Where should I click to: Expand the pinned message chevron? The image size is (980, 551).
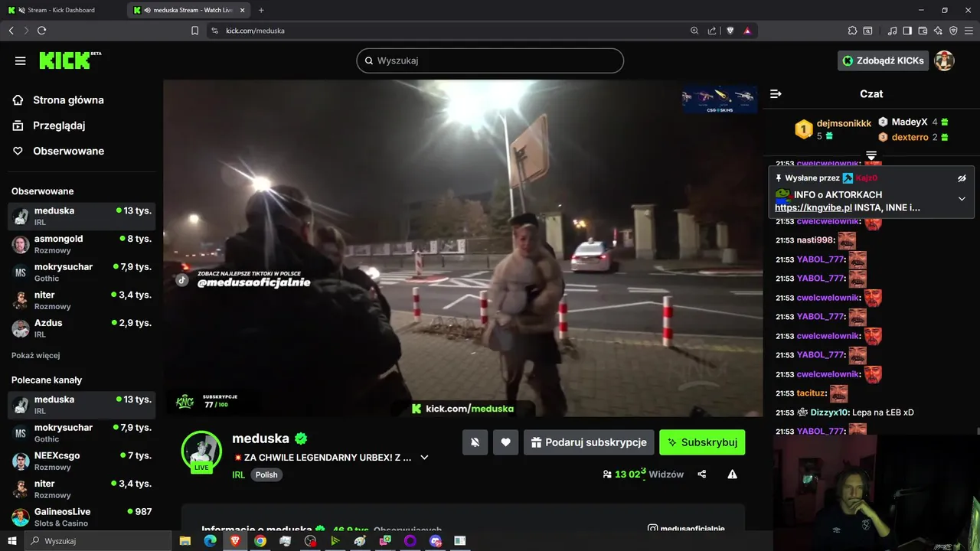point(962,198)
